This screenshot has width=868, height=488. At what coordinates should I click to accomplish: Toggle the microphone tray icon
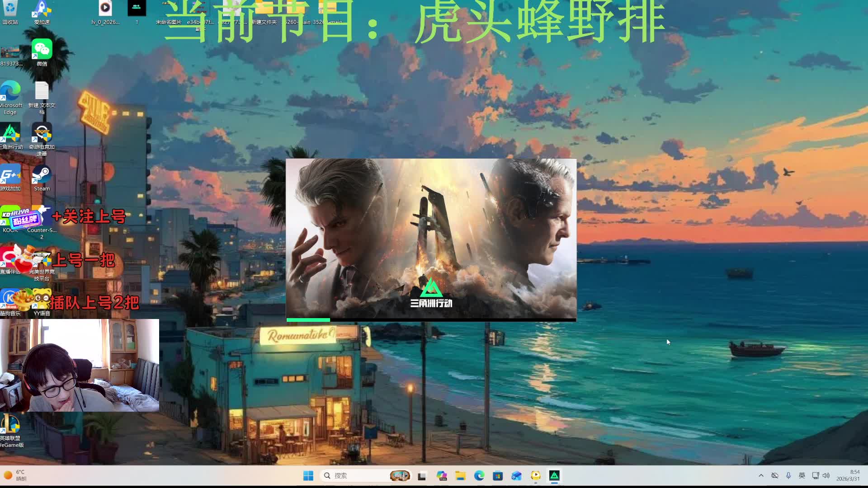click(x=788, y=475)
